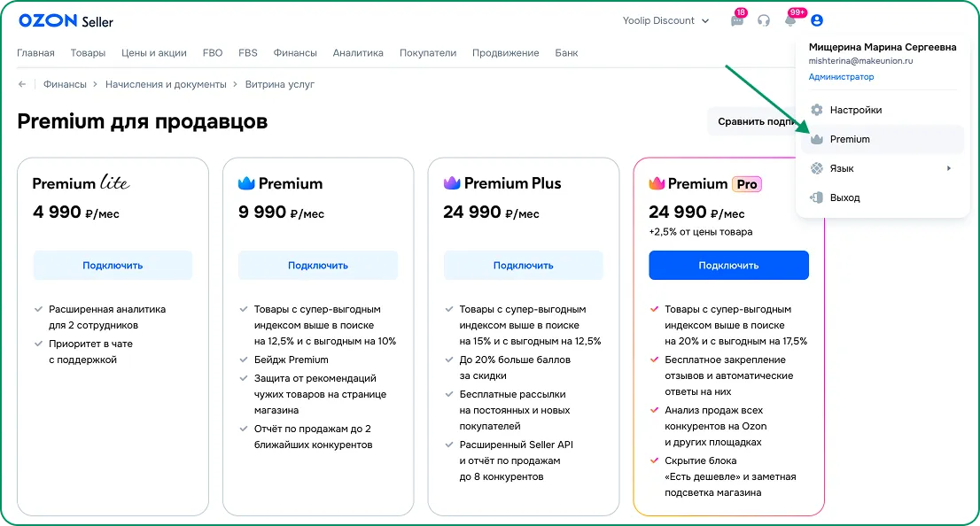This screenshot has width=980, height=526.
Task: Click Подключить for Premium Pro plan
Action: click(728, 266)
